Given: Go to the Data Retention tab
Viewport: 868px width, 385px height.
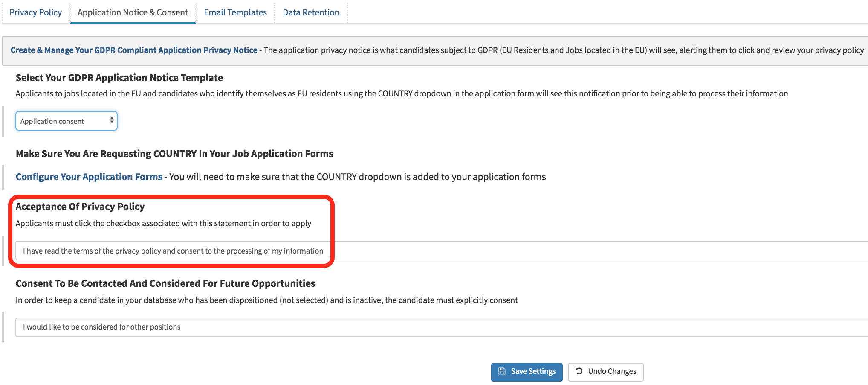Looking at the screenshot, I should (x=311, y=12).
